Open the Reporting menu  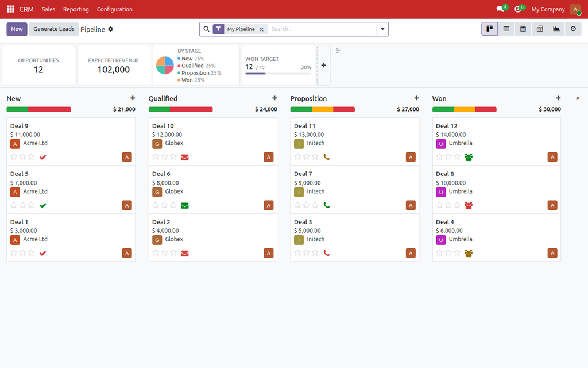click(76, 9)
